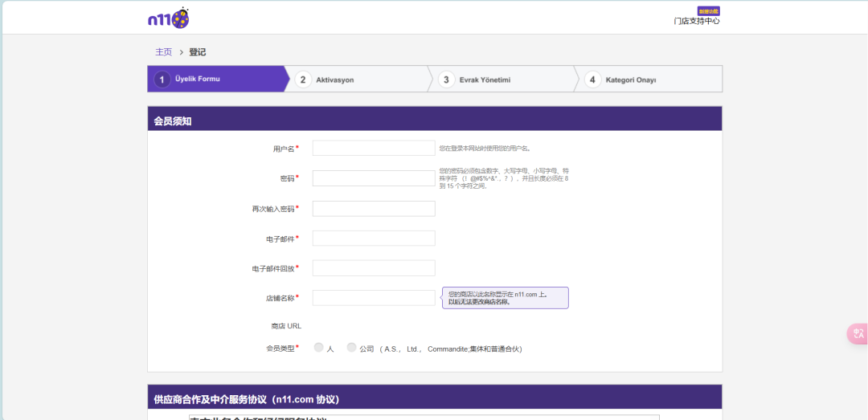Image resolution: width=868 pixels, height=420 pixels.
Task: Select the 人 member type radio
Action: [x=319, y=348]
